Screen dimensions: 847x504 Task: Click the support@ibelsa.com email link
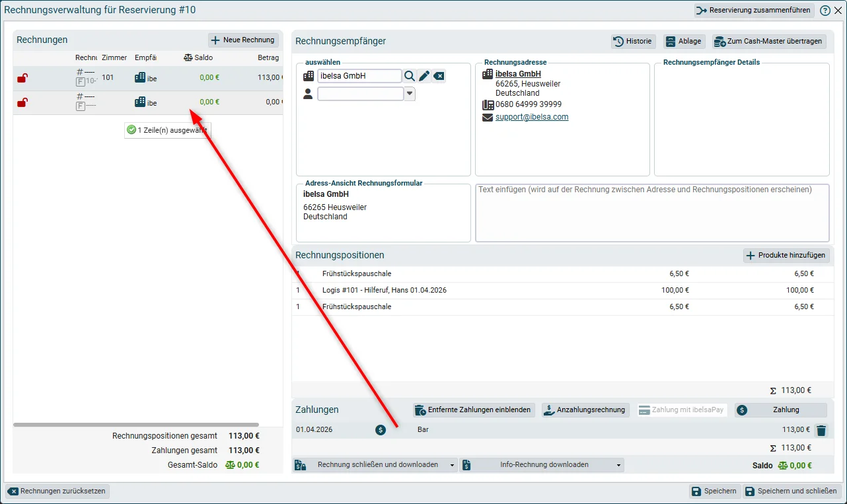click(x=532, y=117)
